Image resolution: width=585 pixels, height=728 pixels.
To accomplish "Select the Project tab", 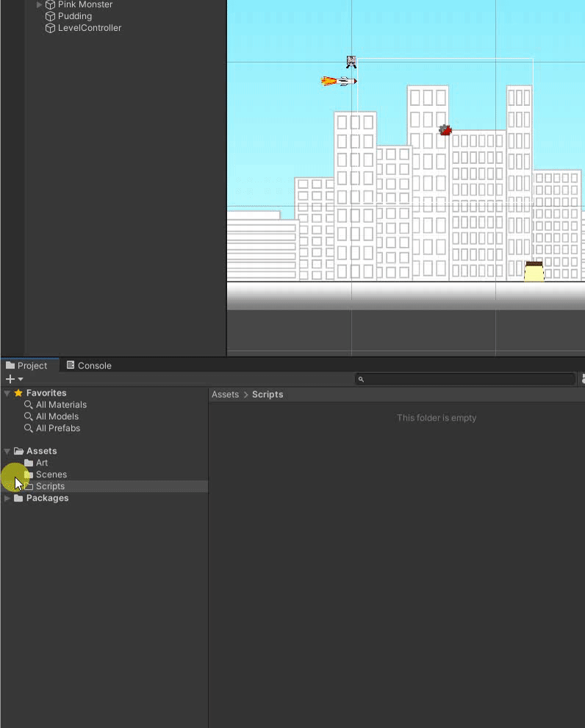I will coord(26,365).
